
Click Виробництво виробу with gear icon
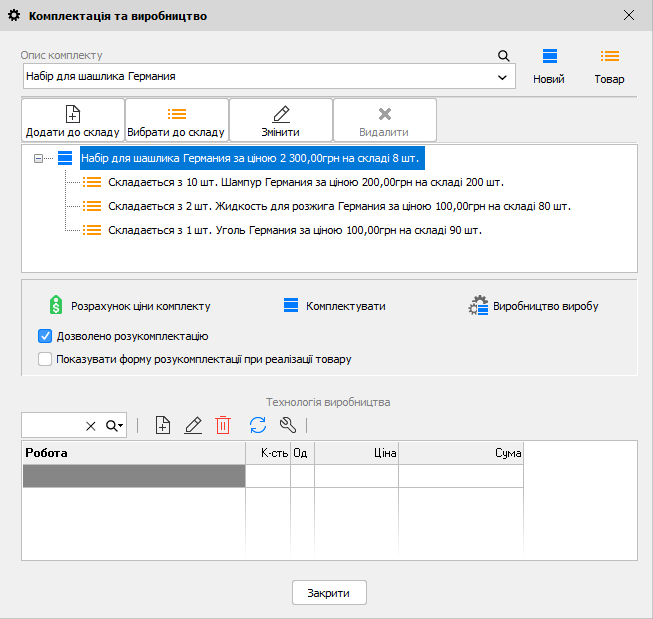tap(539, 306)
